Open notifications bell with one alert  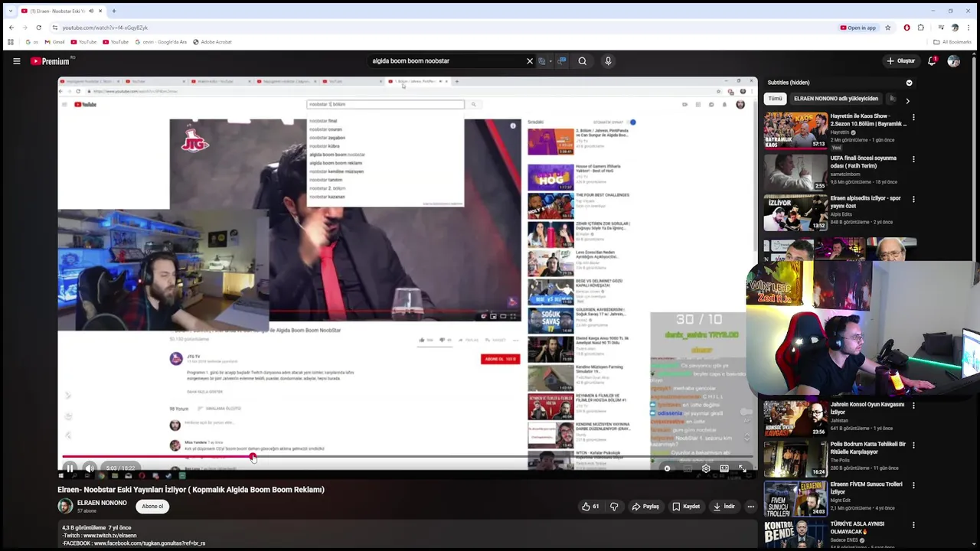tap(932, 61)
